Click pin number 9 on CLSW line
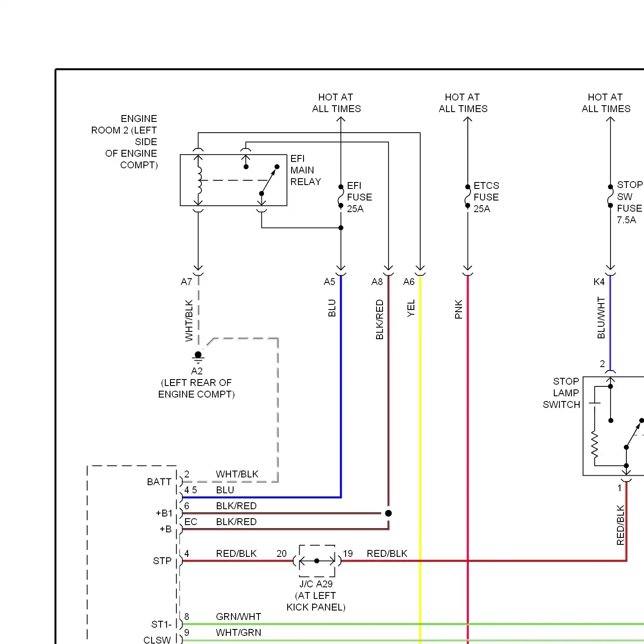 [187, 632]
